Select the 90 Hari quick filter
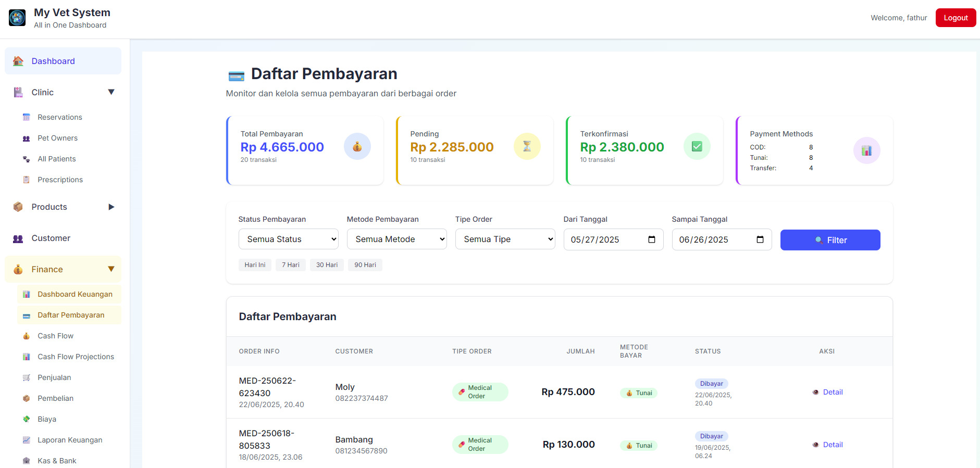 coord(365,265)
